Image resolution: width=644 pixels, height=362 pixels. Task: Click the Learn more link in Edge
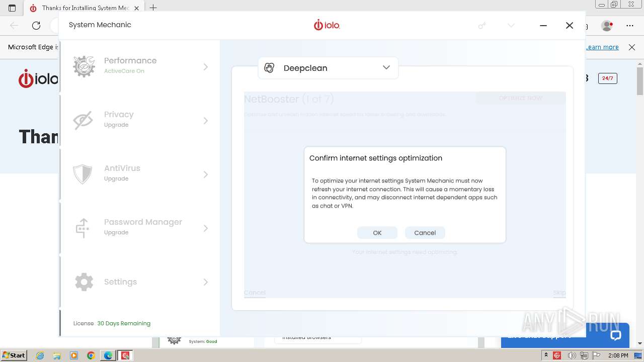coord(602,47)
